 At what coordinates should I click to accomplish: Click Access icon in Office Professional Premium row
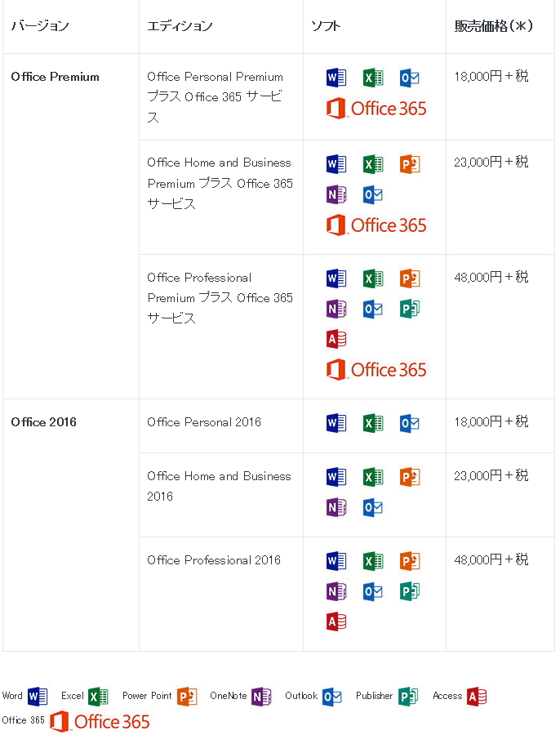[x=336, y=339]
